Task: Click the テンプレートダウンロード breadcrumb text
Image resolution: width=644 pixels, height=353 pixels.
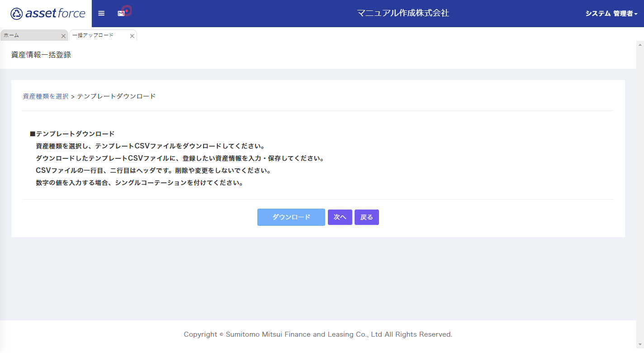Action: [116, 96]
